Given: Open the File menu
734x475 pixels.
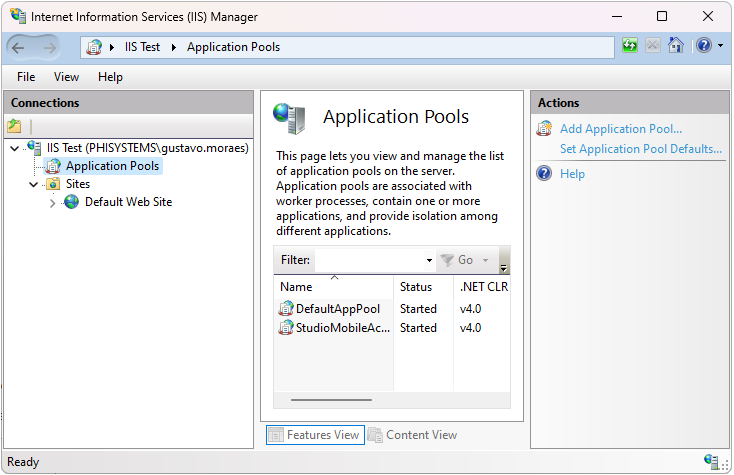Looking at the screenshot, I should click(x=26, y=77).
